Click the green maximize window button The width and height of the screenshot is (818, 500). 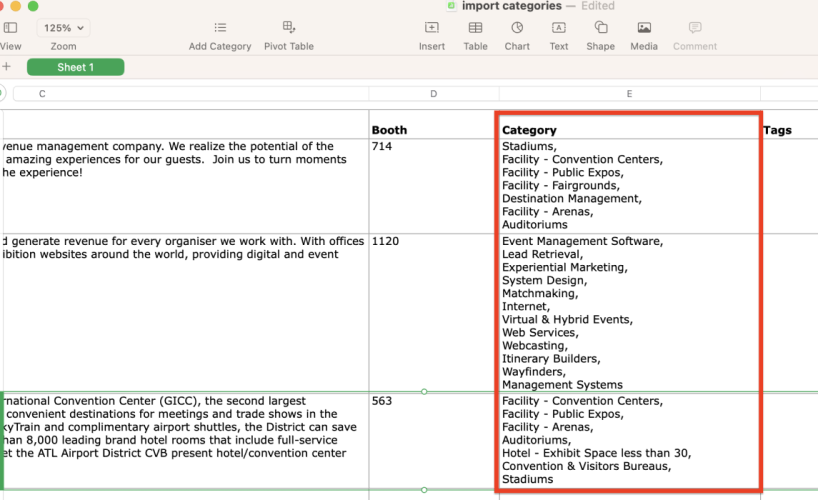(x=33, y=6)
